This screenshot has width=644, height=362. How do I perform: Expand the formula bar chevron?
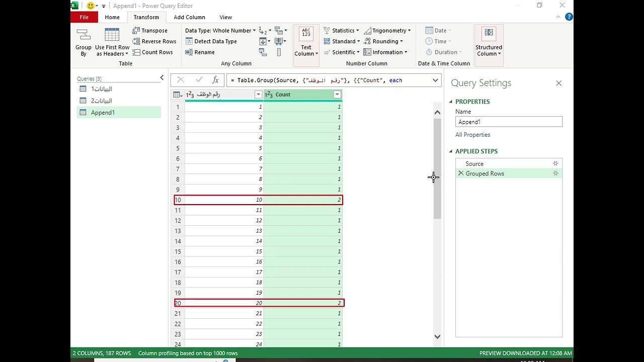click(x=435, y=80)
